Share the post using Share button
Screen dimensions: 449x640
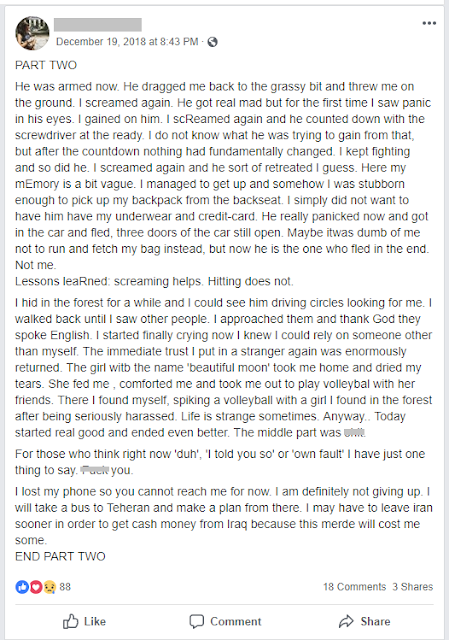(x=365, y=621)
